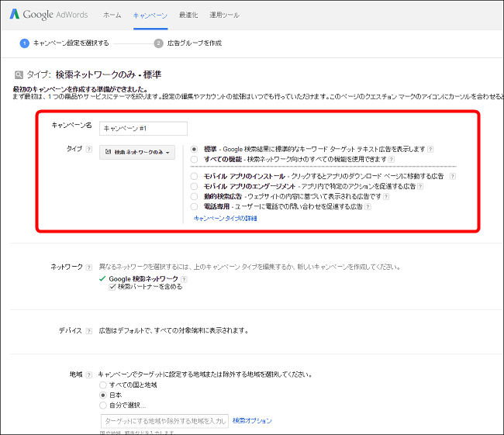Click キャンペーン名 input field
The height and width of the screenshot is (435, 504).
click(x=143, y=128)
